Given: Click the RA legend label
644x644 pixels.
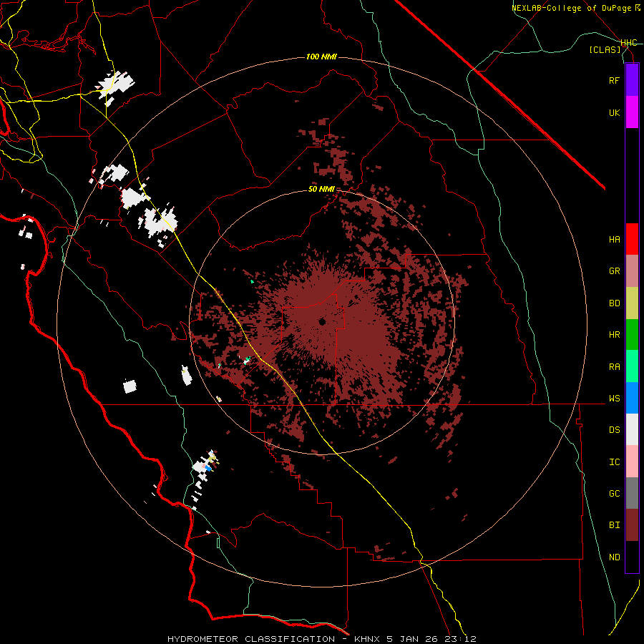Looking at the screenshot, I should click(x=614, y=366).
